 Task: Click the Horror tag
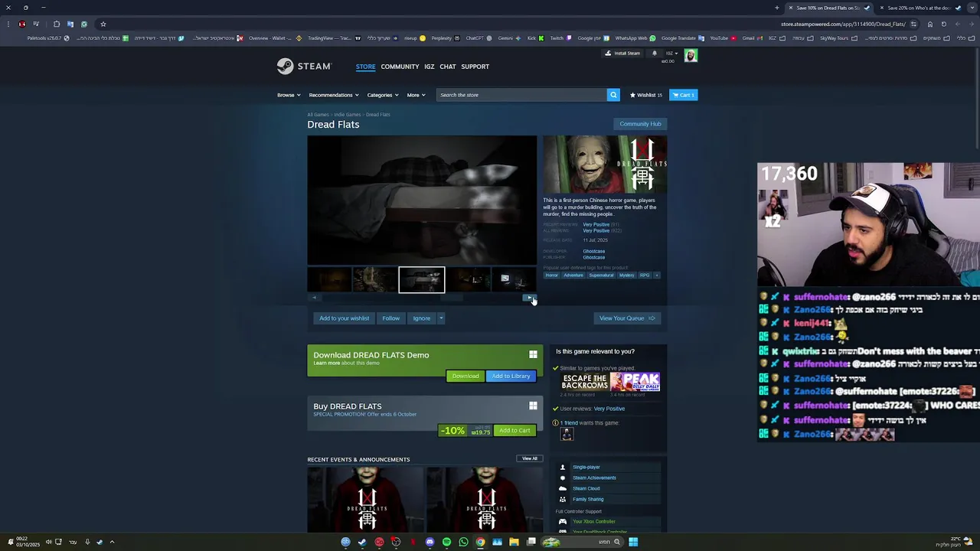pyautogui.click(x=551, y=275)
